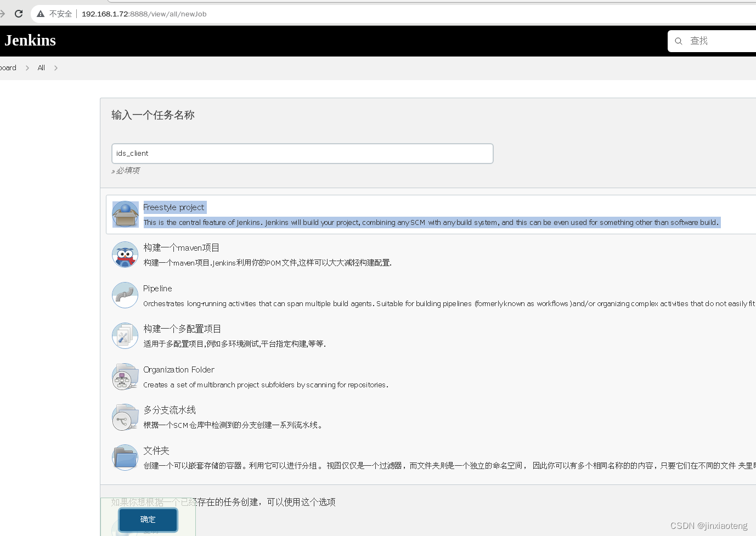Select the Pipeline option title
This screenshot has height=536, width=756.
(x=157, y=289)
